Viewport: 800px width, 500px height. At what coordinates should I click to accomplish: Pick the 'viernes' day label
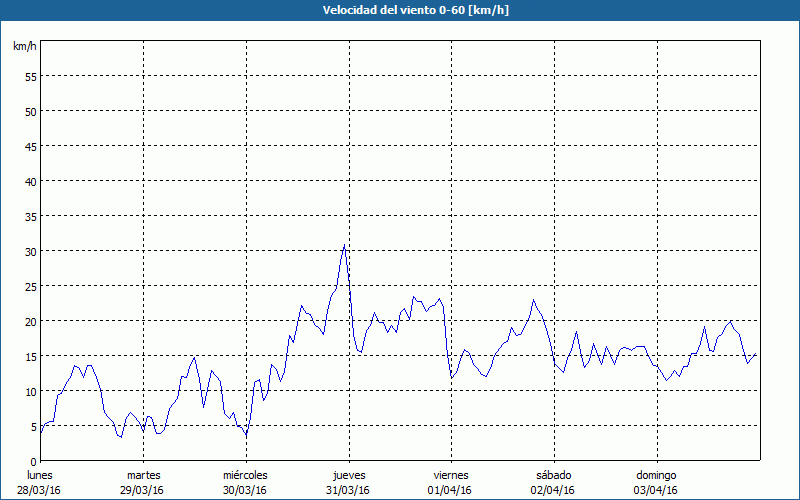point(451,475)
